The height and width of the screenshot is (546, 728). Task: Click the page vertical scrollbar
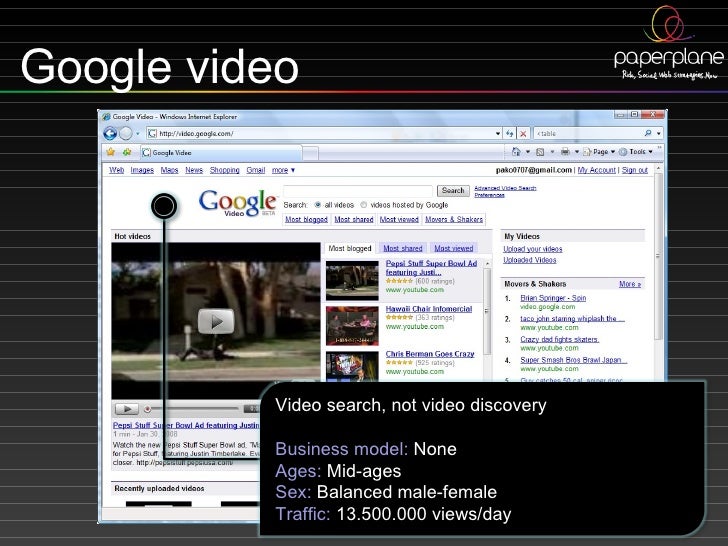point(658,255)
